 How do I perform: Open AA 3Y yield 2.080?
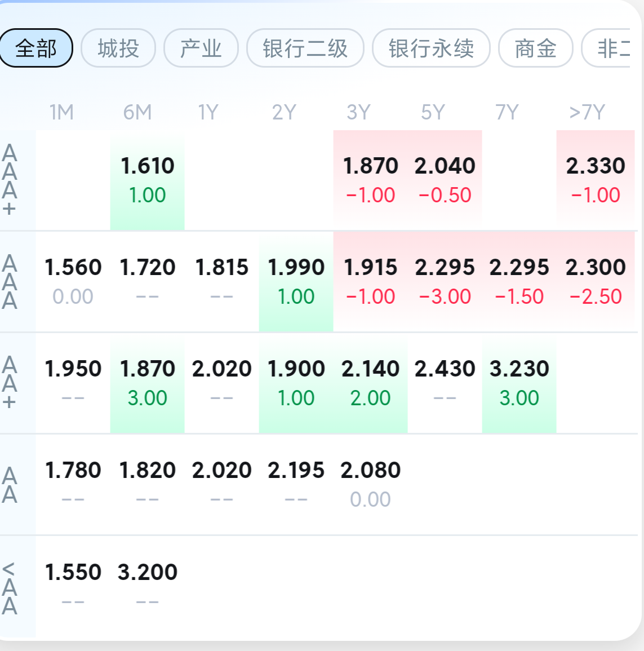[370, 484]
